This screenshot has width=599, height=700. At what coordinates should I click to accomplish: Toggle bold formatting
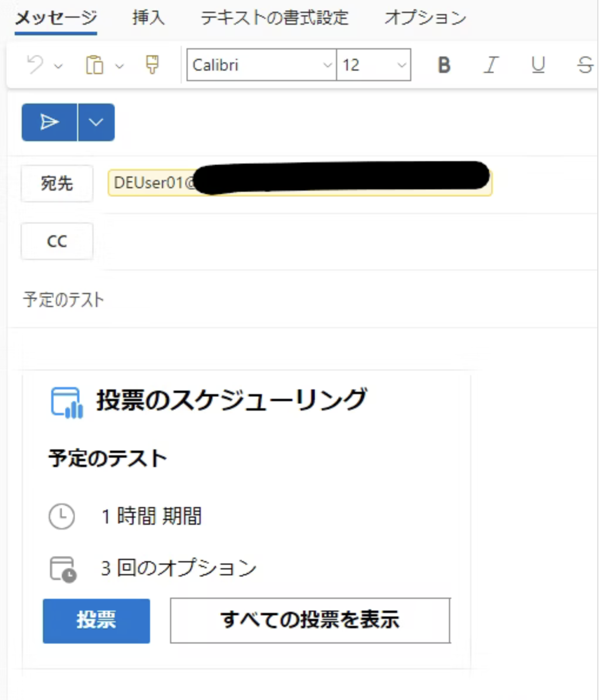(x=444, y=65)
